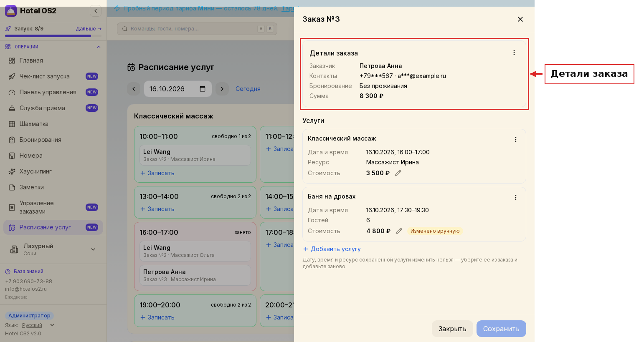
Task: Open the calendar picker in date field
Action: point(203,89)
